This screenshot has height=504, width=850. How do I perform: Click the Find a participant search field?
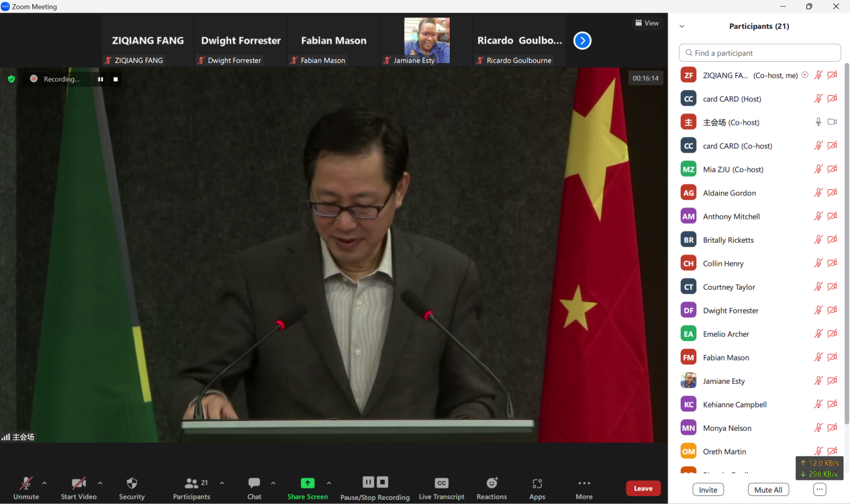click(x=760, y=53)
